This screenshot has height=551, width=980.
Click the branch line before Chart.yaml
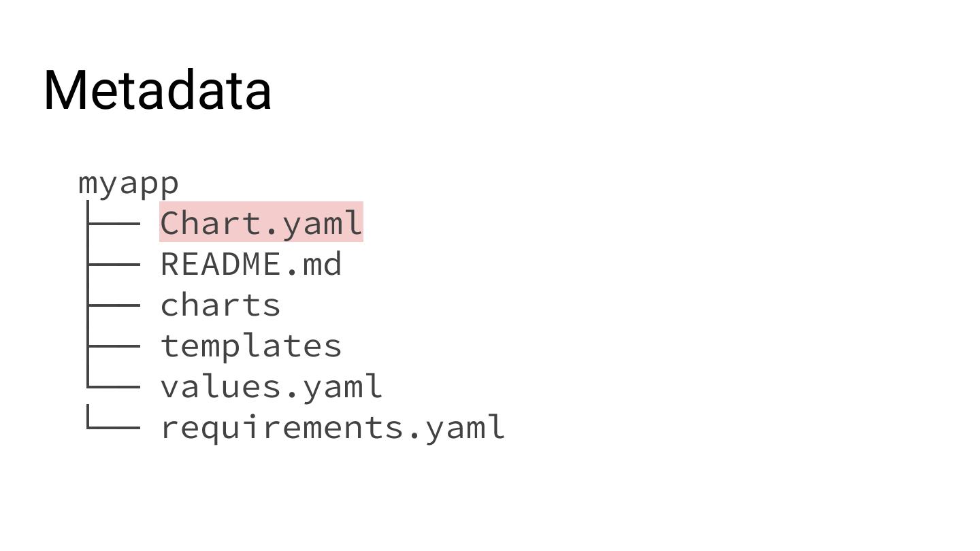tap(114, 223)
